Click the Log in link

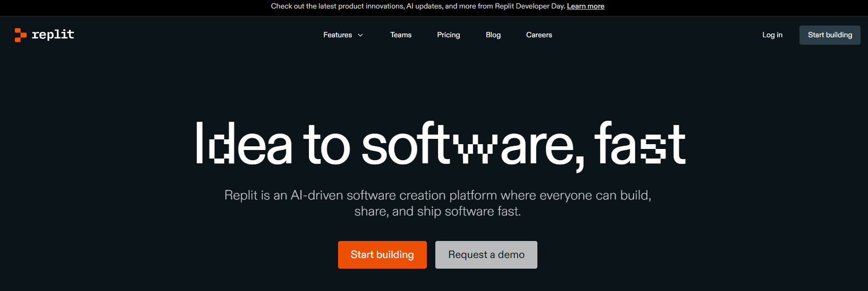[x=772, y=35]
